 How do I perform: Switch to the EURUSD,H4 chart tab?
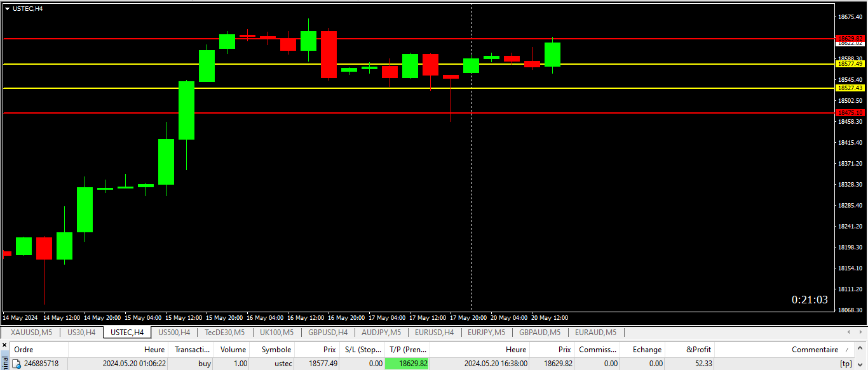point(434,332)
